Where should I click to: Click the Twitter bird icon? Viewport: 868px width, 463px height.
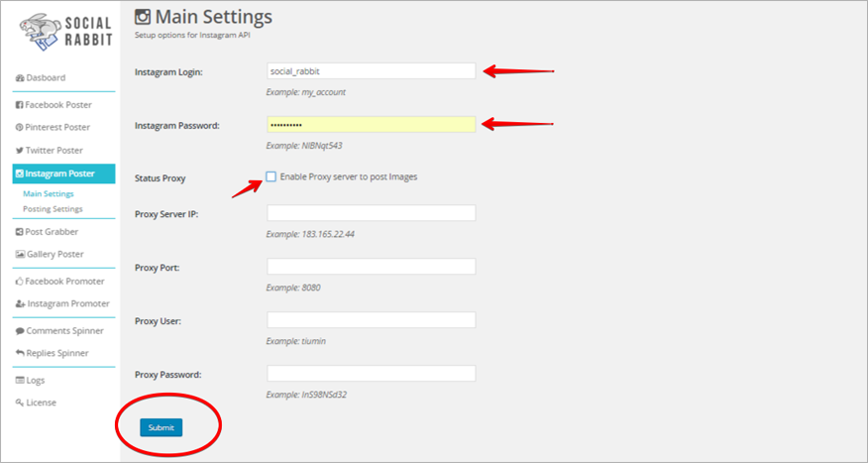20,151
